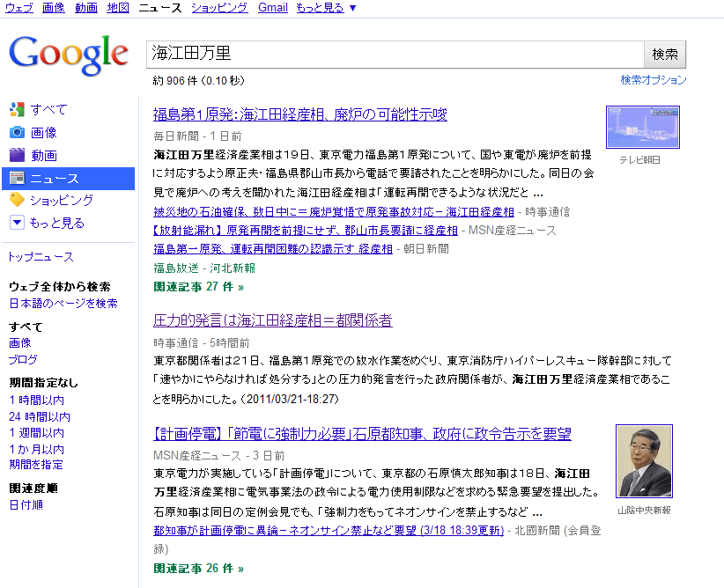Screen dimensions: 724x588
Task: Open 関連記事 26 件 link
Action: [198, 568]
